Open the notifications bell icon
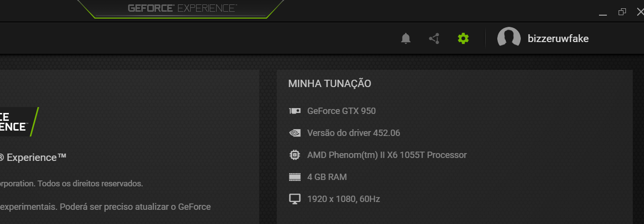Screen dimensions: 644x224 (x=405, y=38)
